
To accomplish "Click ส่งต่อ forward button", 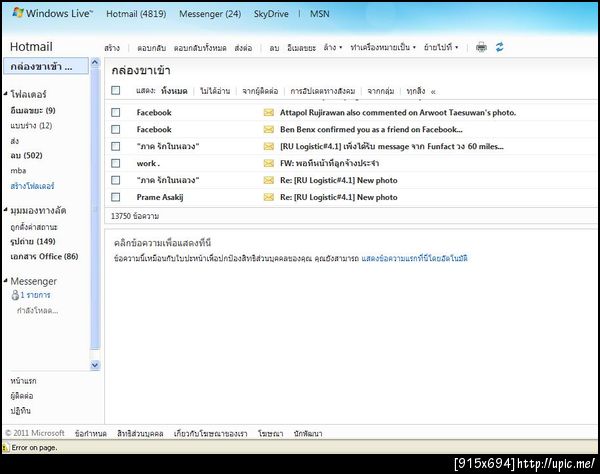I will point(243,48).
